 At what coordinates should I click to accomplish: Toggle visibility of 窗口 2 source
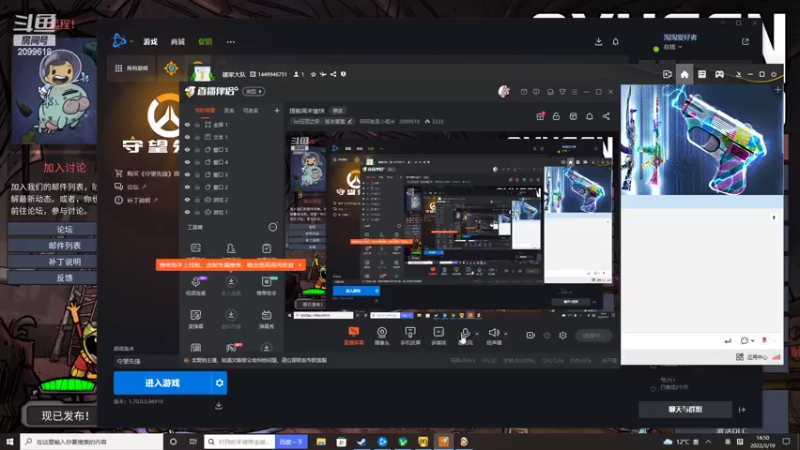pos(187,187)
